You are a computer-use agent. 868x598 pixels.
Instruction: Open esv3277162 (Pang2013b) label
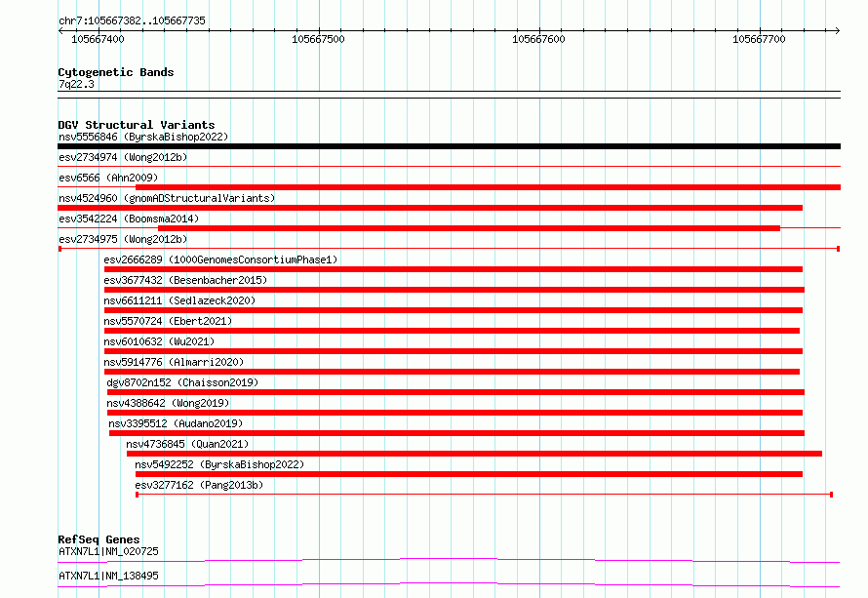(199, 485)
